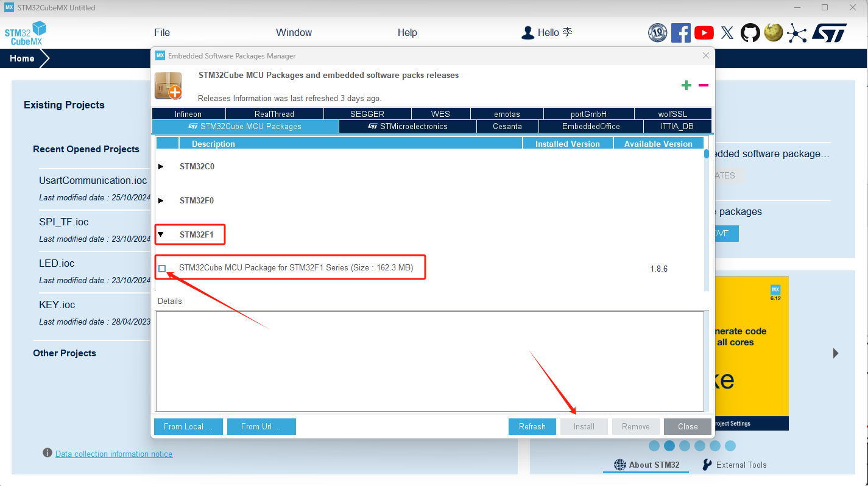Click the Installed Version column header
Viewport: 868px width, 486px height.
(x=568, y=144)
